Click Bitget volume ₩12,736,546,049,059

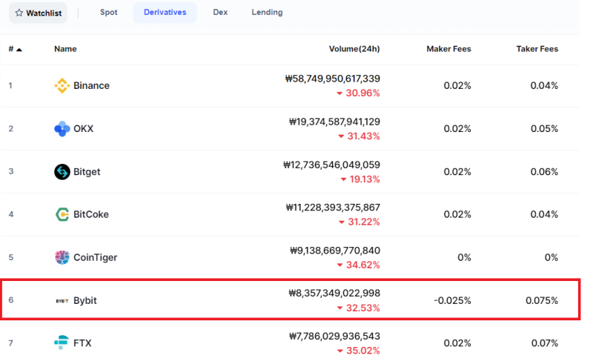[x=331, y=165]
